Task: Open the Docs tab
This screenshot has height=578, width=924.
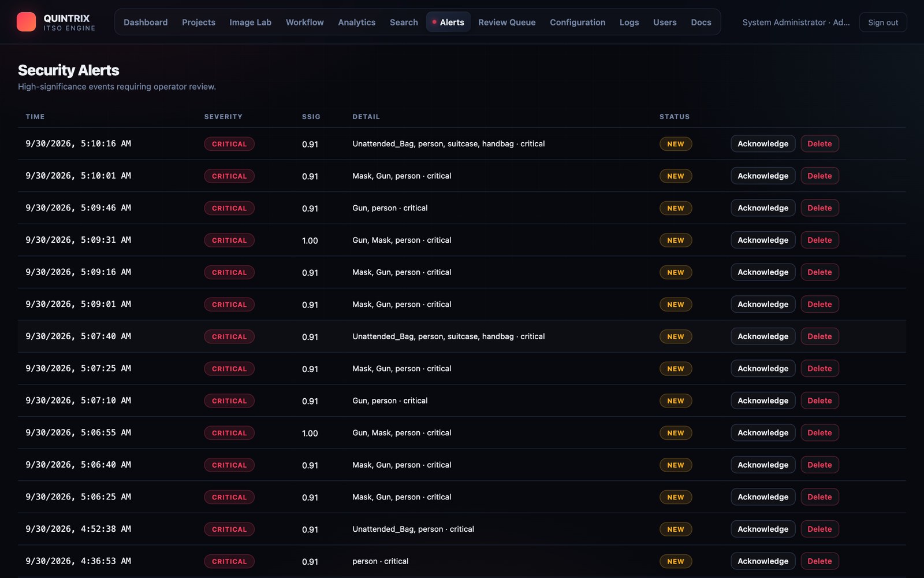Action: (701, 23)
